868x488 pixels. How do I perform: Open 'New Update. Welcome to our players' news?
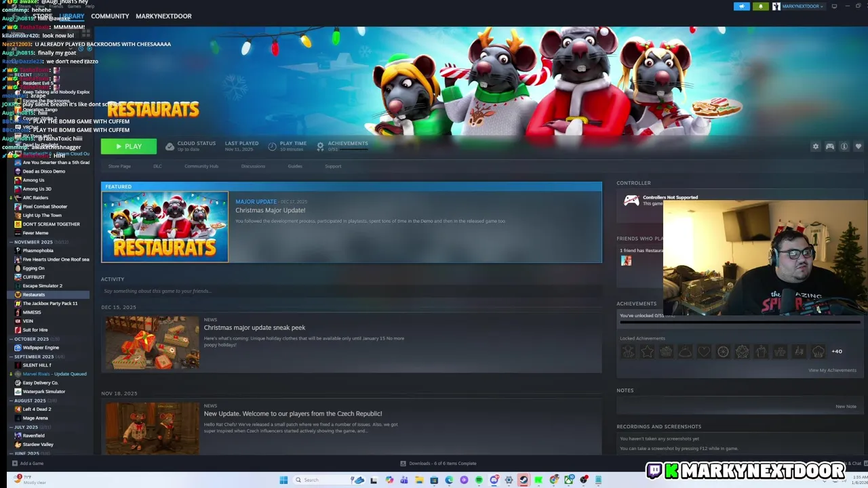click(293, 413)
